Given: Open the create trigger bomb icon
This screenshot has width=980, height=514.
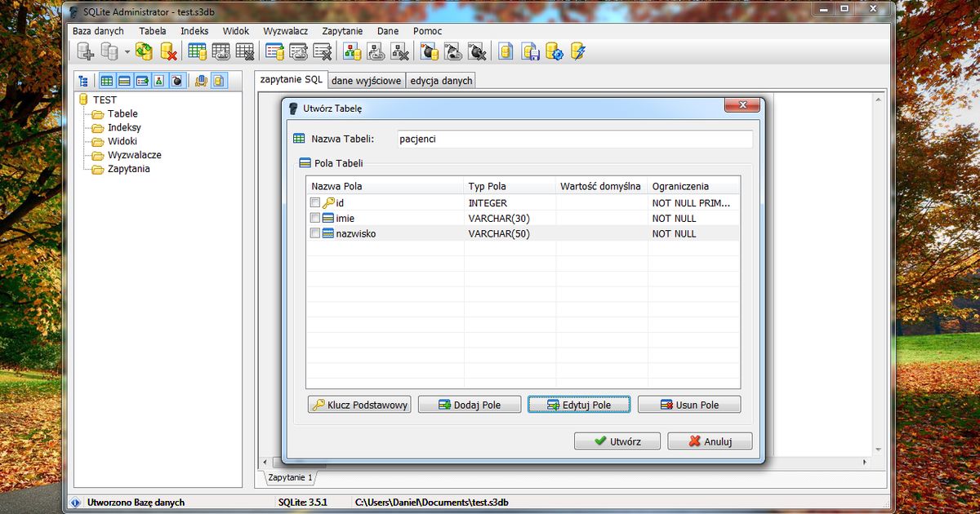Looking at the screenshot, I should 428,51.
